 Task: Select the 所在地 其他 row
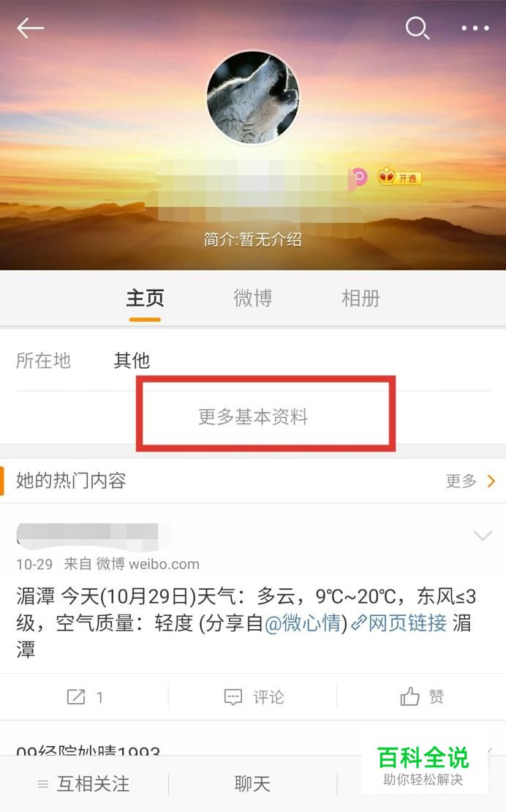(253, 361)
